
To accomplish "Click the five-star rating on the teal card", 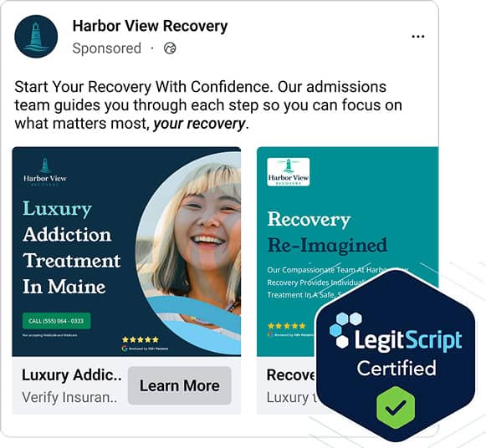I will [287, 326].
